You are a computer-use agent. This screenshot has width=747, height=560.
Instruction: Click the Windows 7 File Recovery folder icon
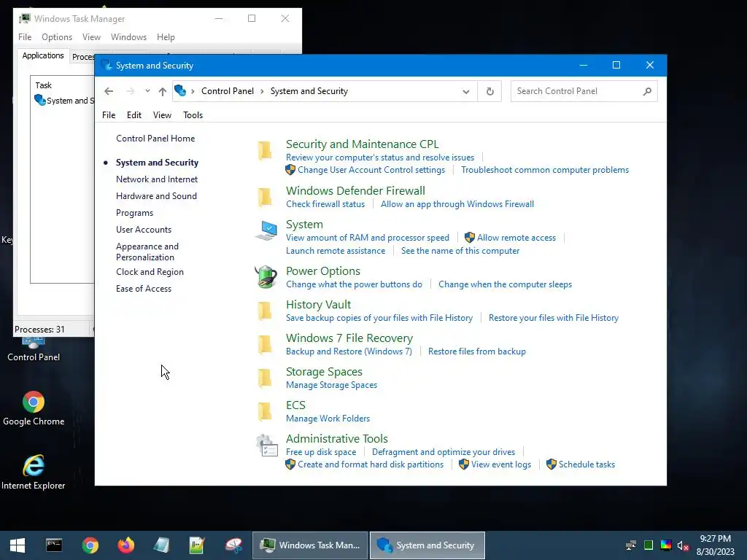[265, 344]
